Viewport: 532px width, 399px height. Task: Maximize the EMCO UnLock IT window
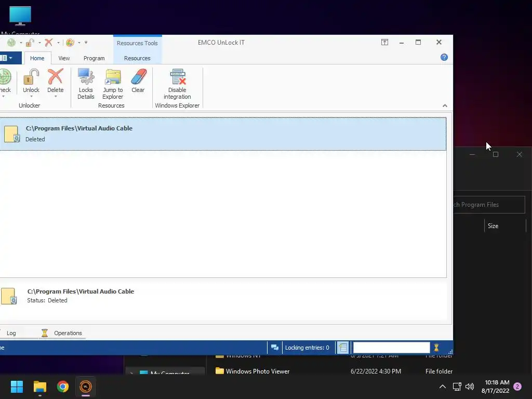[418, 42]
